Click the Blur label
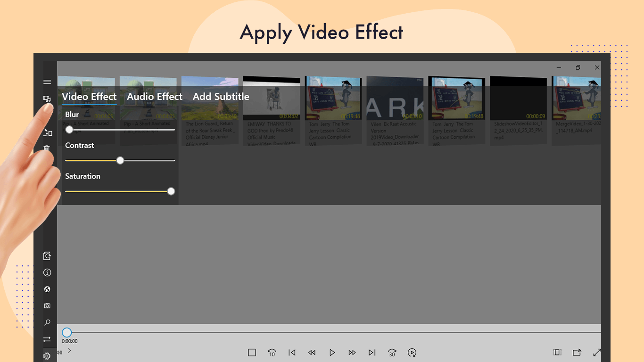 (72, 115)
